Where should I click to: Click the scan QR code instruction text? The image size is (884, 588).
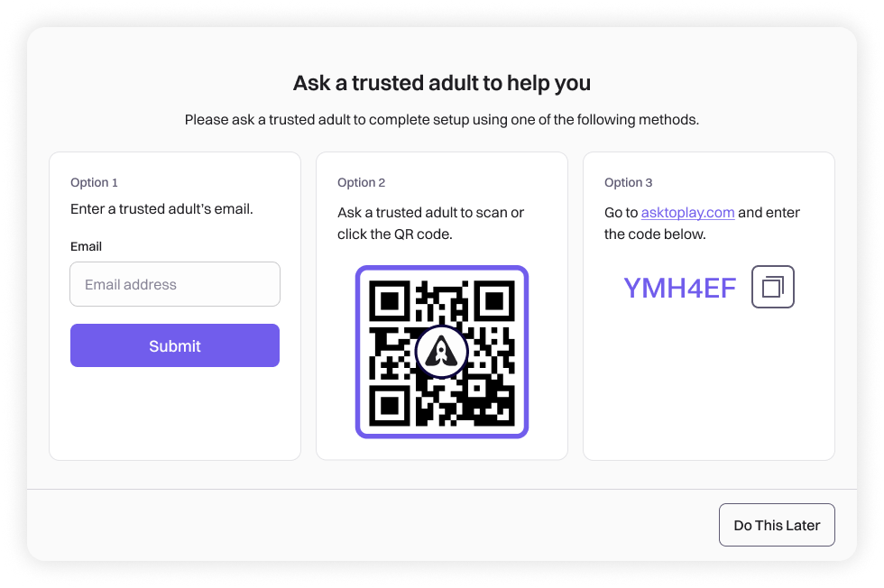coord(431,224)
